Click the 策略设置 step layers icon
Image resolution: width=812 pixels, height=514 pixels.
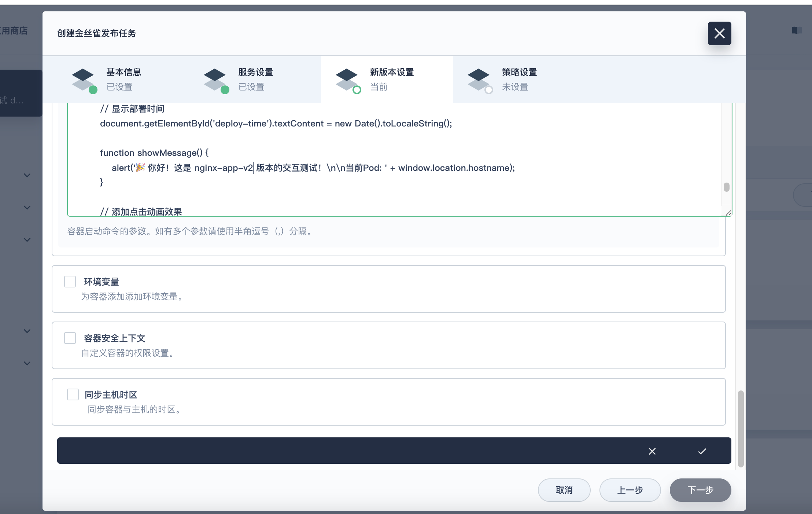pyautogui.click(x=479, y=79)
